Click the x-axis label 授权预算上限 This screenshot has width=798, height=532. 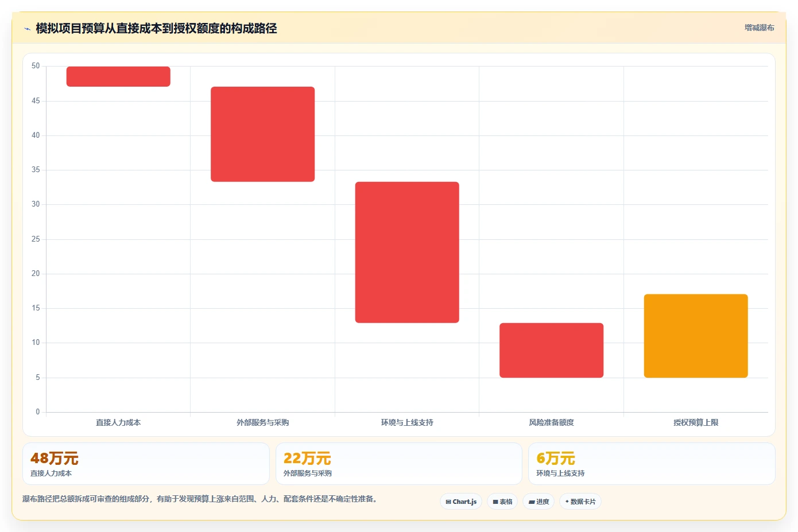pyautogui.click(x=696, y=422)
